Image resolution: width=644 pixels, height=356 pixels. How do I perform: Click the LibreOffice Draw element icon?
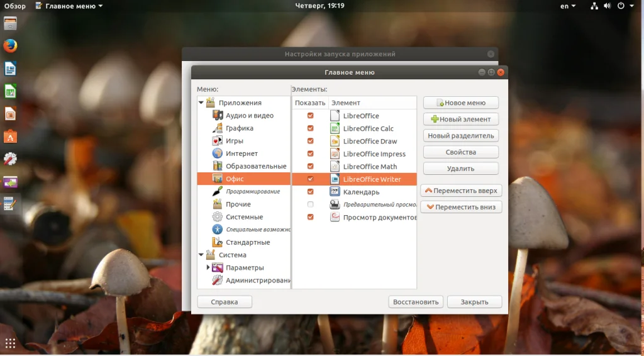[335, 141]
